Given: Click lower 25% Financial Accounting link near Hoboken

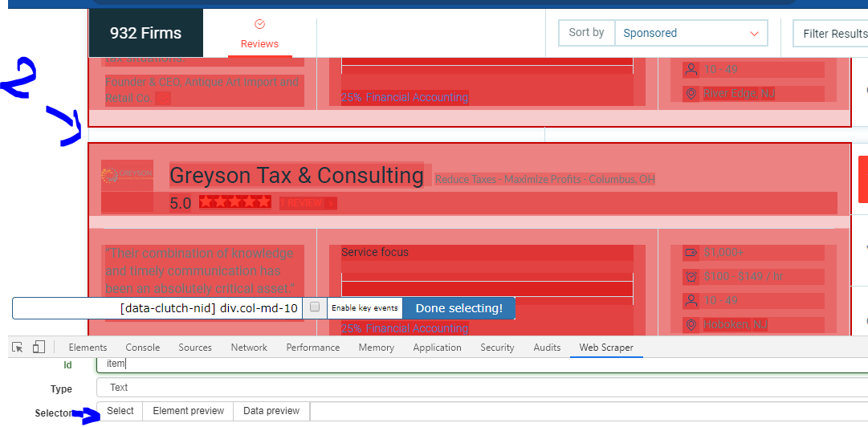Looking at the screenshot, I should [x=404, y=328].
